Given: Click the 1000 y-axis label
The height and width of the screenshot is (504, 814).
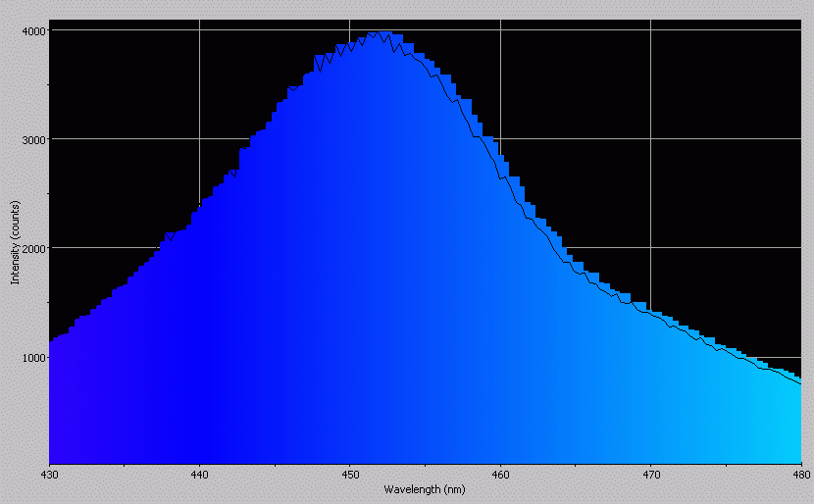Looking at the screenshot, I should (33, 358).
